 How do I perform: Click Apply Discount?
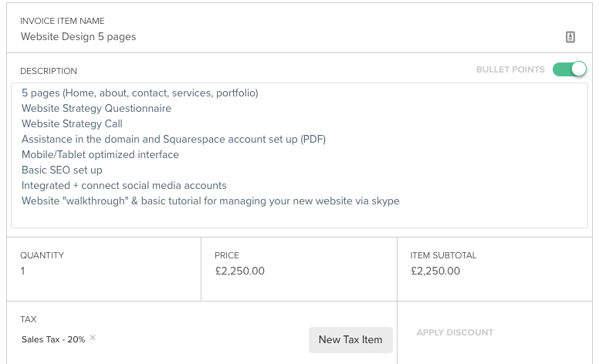pyautogui.click(x=455, y=332)
